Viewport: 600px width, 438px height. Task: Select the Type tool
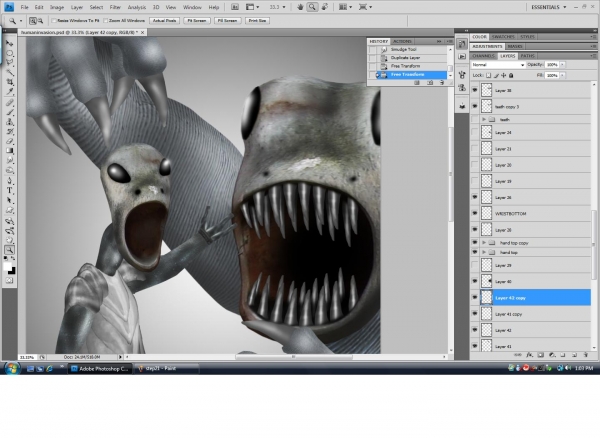point(10,191)
